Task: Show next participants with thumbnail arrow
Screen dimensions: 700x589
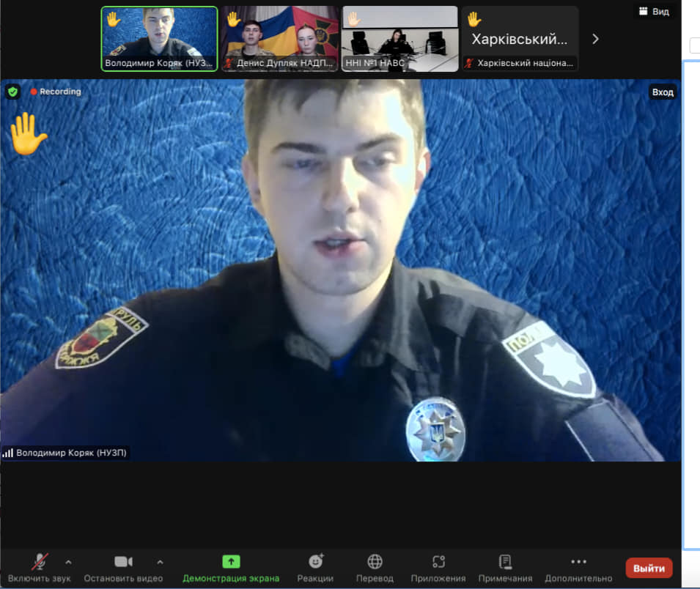Action: pos(595,39)
